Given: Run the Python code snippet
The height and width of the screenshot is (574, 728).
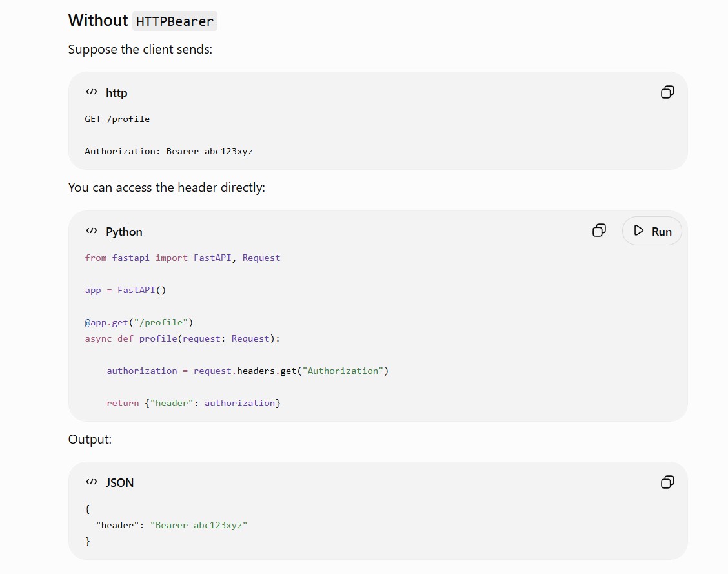Looking at the screenshot, I should 652,231.
